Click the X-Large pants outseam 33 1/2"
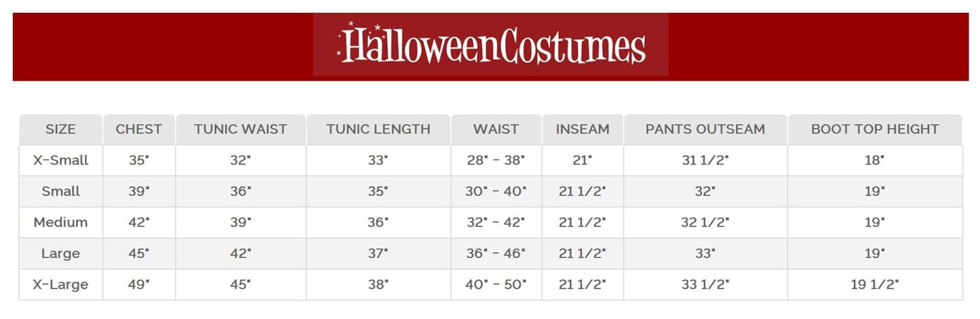Screen dimensions: 980x319 click(705, 284)
